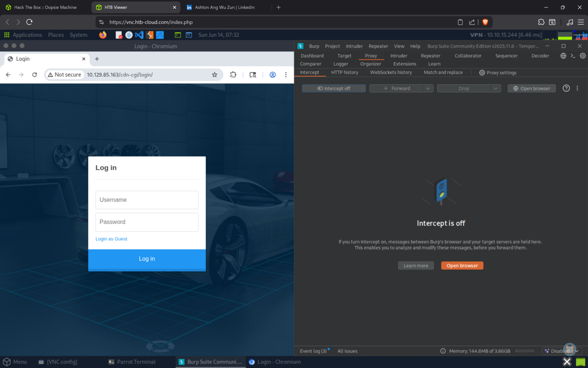Viewport: 588px width, 368px height.
Task: Switch to the Dashboard tab
Action: point(312,56)
